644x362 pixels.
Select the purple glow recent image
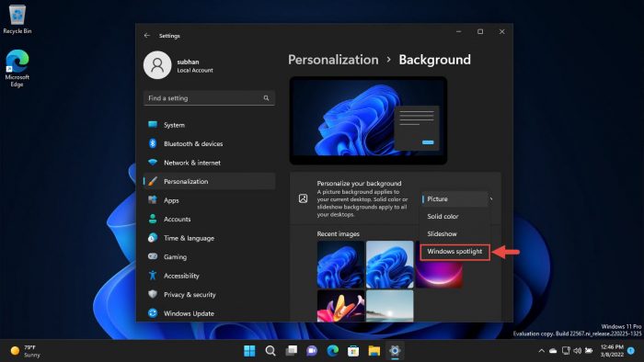(439, 274)
